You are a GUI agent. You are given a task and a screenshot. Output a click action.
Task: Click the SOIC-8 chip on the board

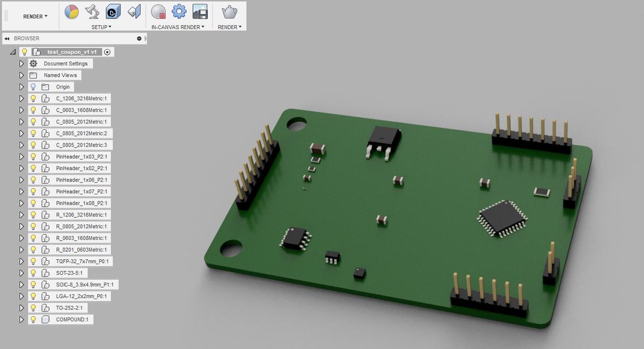click(296, 239)
